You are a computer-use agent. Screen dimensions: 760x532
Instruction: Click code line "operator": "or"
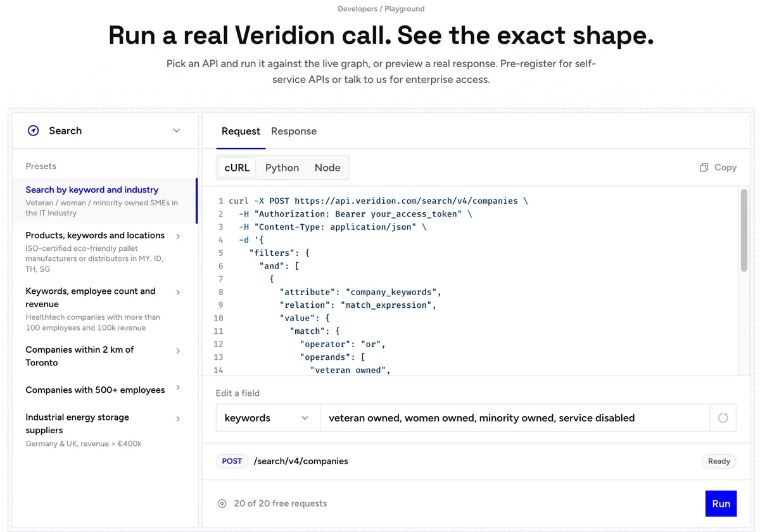(x=343, y=344)
